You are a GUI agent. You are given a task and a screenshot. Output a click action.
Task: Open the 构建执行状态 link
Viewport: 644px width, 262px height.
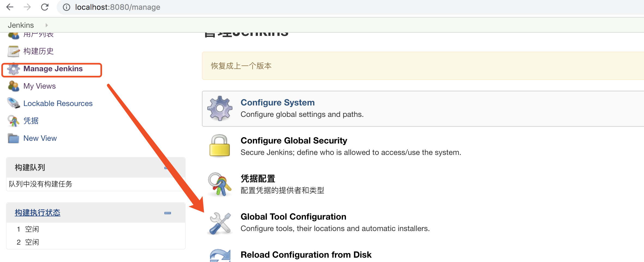point(38,213)
